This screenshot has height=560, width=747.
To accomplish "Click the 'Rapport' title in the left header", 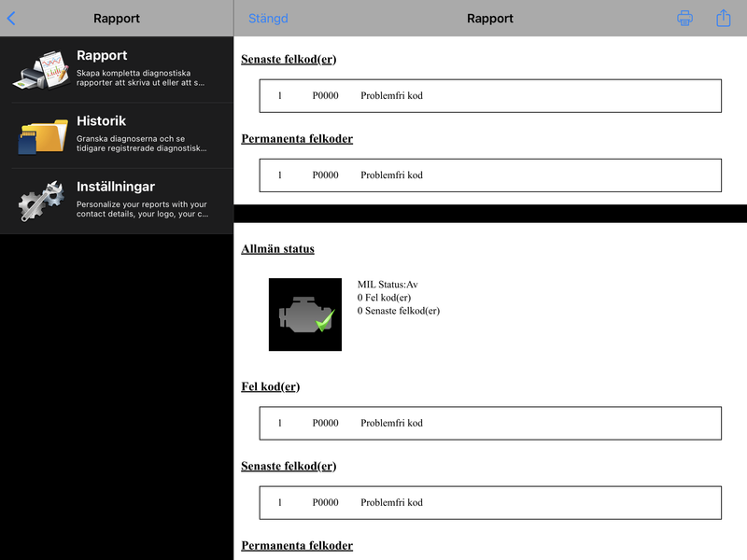I will (x=117, y=19).
